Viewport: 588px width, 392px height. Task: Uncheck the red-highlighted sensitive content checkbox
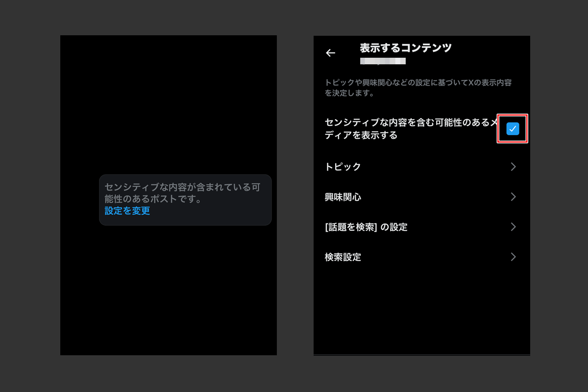(513, 129)
